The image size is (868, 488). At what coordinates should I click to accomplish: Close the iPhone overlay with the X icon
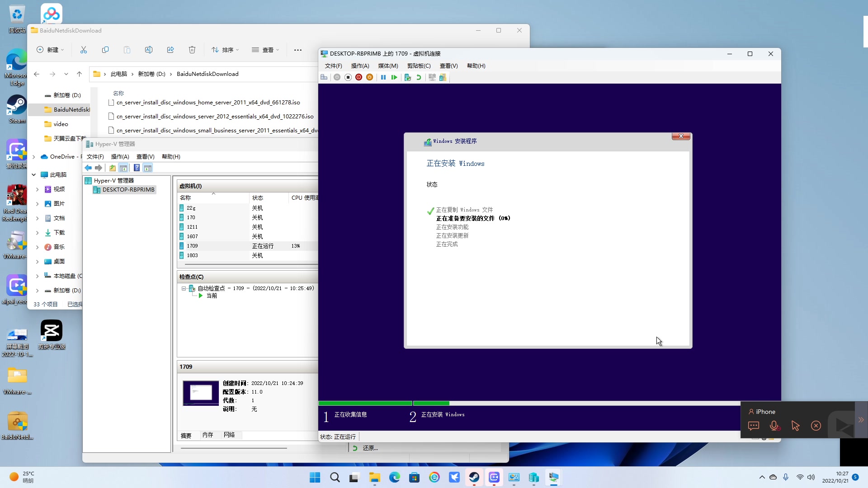816,426
